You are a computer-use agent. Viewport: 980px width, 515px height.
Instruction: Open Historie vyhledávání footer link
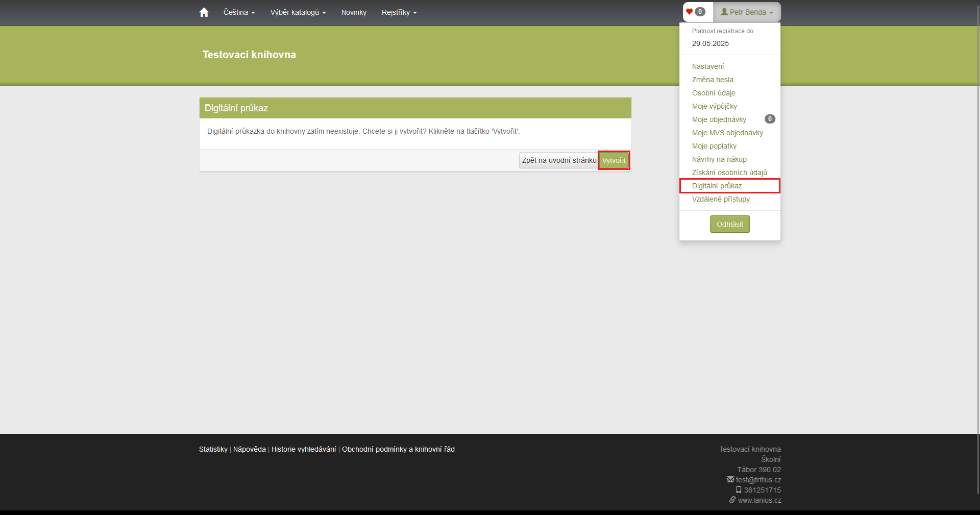pyautogui.click(x=304, y=449)
